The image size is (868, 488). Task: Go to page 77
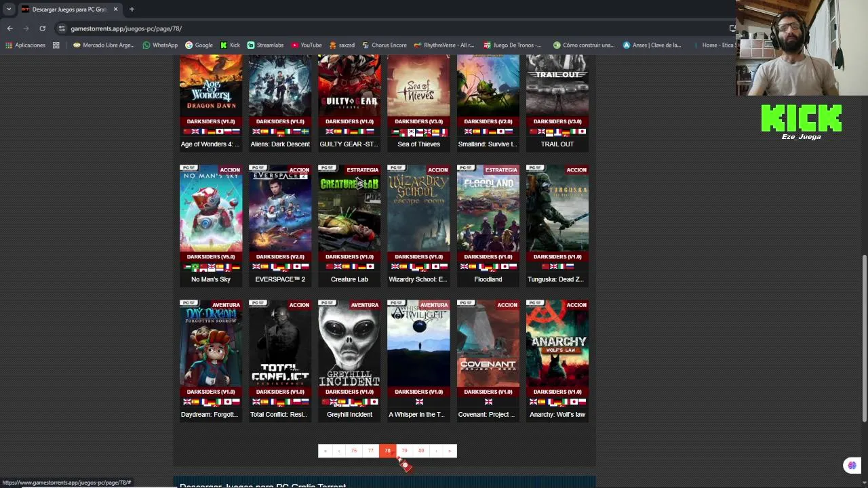click(371, 451)
